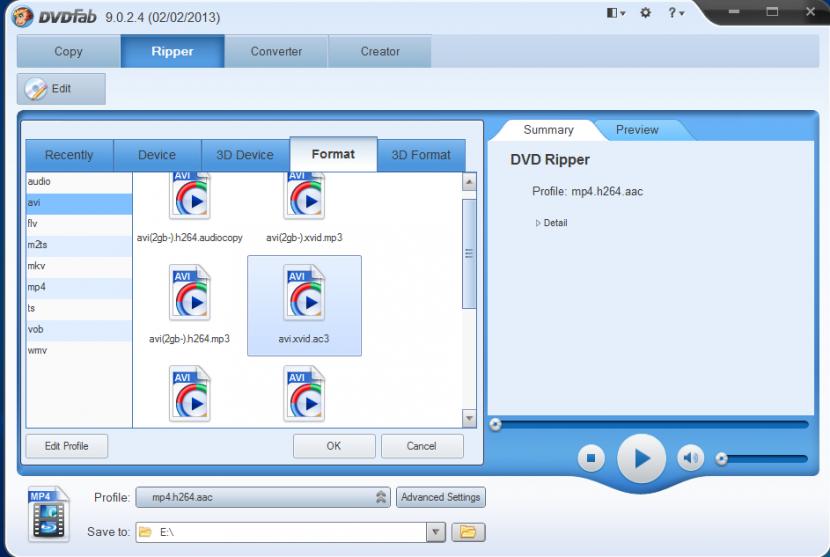Viewport: 830px width, 557px height.
Task: Select the avi(2gb-).h264.audiocopy profile icon
Action: point(190,195)
